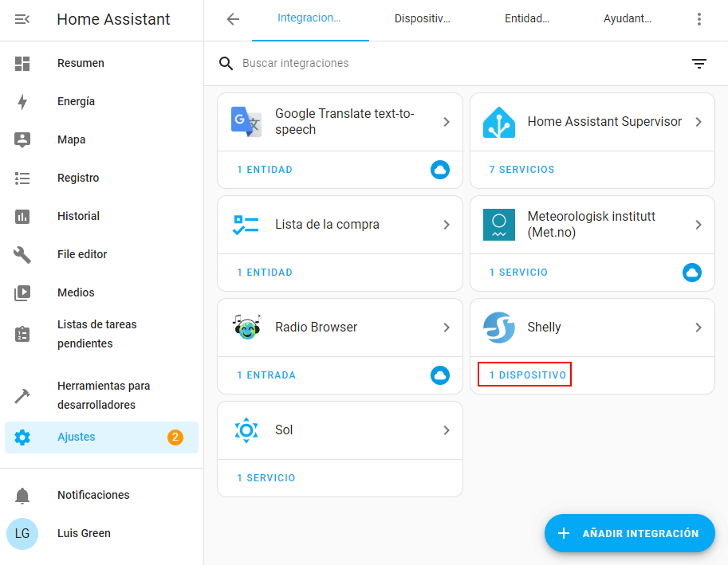Open Energía in the sidebar

[76, 101]
